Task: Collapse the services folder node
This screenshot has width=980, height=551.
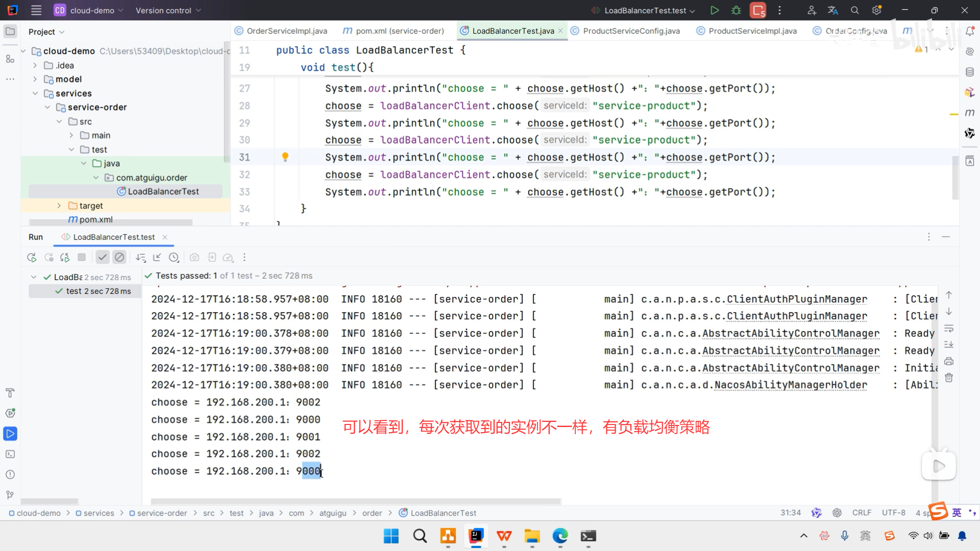Action: coord(35,93)
